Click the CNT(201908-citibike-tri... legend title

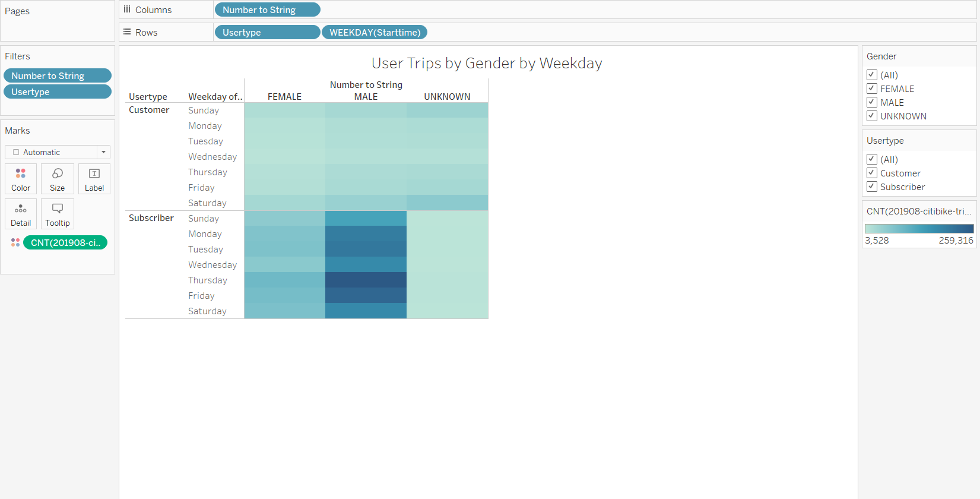[919, 211]
